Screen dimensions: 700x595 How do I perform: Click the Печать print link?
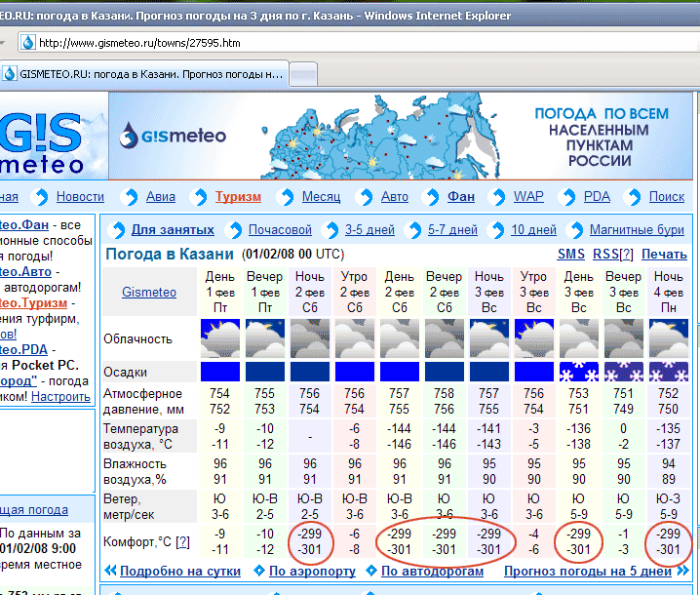click(x=664, y=254)
